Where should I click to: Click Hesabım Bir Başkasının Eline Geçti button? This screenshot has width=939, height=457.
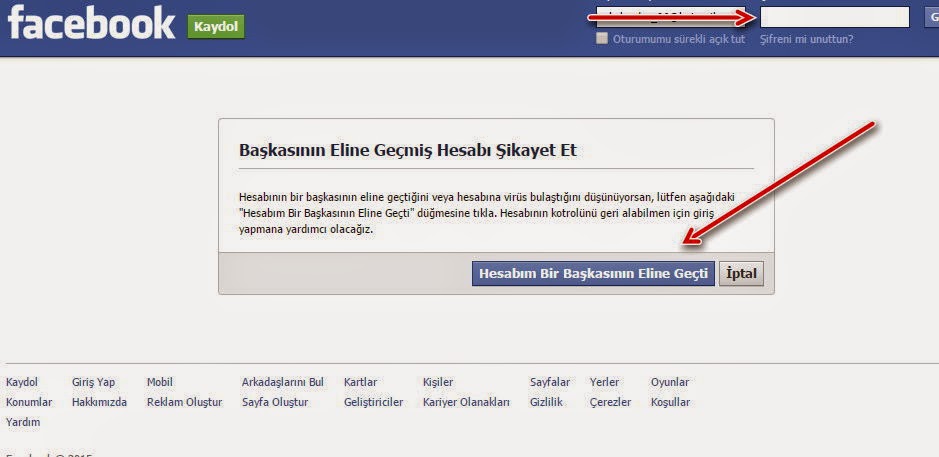click(x=593, y=274)
